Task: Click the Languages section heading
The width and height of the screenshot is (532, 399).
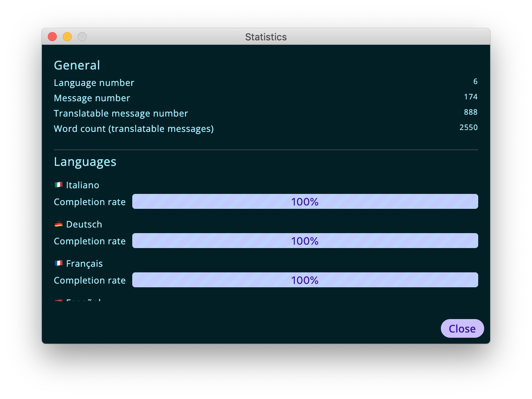Action: click(85, 162)
